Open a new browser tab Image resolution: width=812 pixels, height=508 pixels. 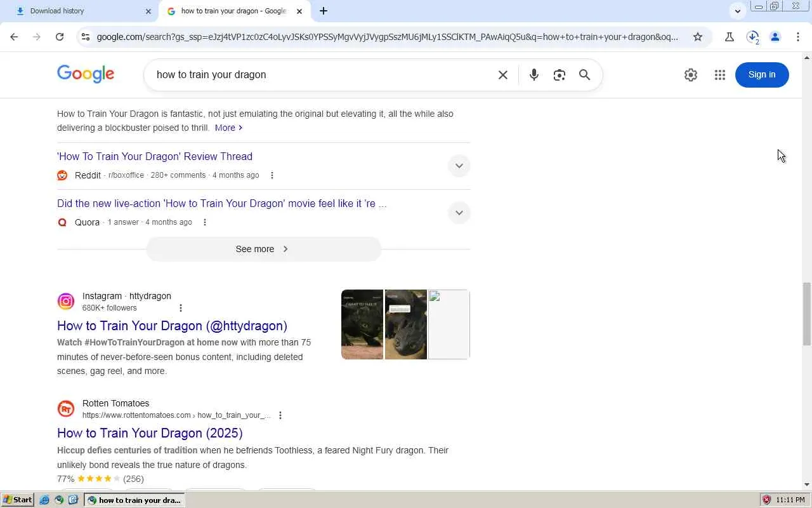pos(324,11)
